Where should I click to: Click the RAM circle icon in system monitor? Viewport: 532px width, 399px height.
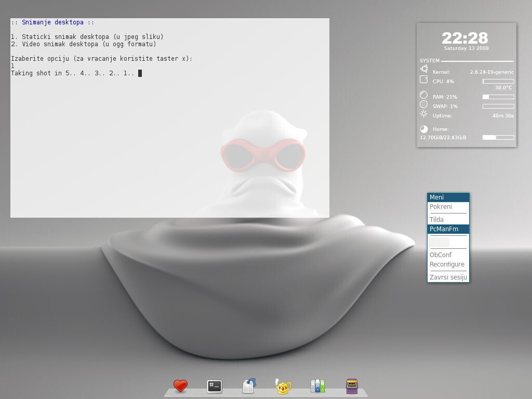pyautogui.click(x=423, y=96)
